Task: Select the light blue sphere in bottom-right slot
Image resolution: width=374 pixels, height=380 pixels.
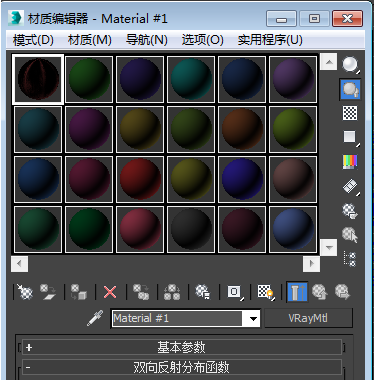Action: coord(293,229)
